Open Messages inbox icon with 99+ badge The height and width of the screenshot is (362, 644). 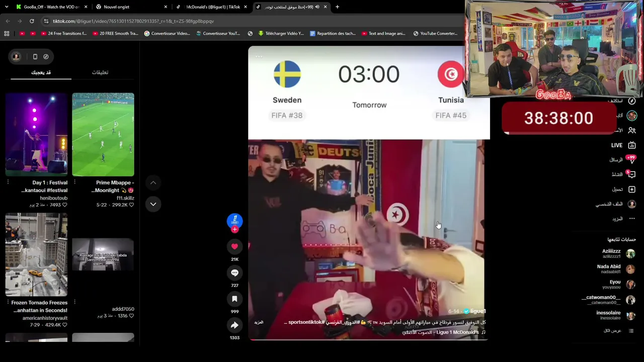[x=632, y=160]
